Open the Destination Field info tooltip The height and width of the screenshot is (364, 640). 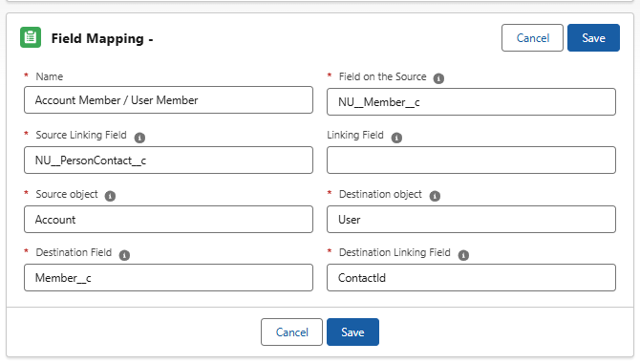(x=124, y=255)
